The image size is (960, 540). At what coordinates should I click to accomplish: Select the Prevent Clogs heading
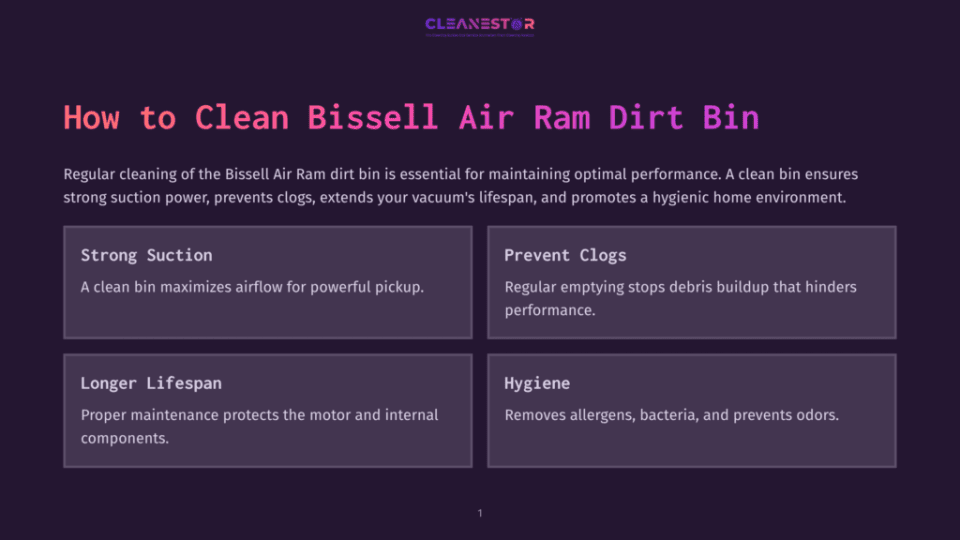coord(565,255)
